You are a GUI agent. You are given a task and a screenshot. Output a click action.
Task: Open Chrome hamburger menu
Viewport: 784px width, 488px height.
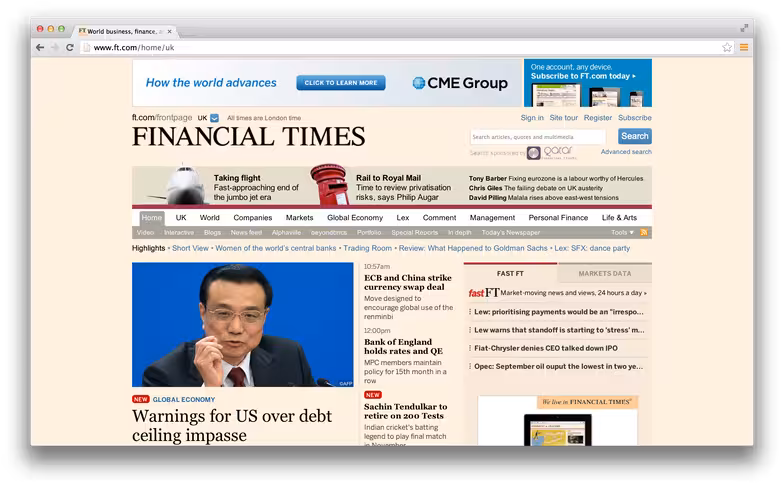pos(744,48)
